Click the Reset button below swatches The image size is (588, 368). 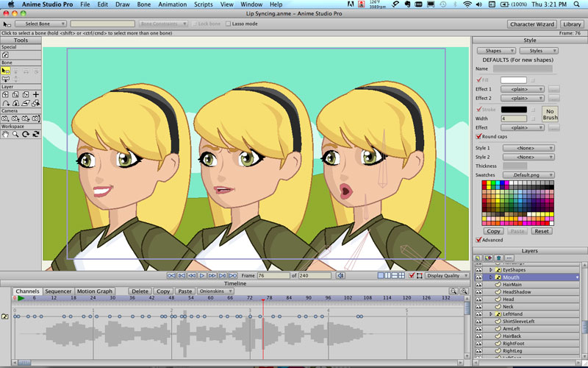[x=542, y=231]
